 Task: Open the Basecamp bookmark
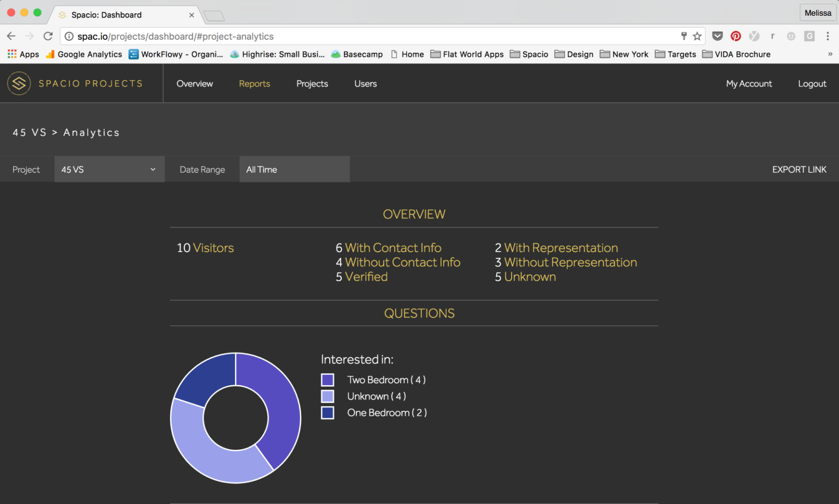tap(356, 54)
